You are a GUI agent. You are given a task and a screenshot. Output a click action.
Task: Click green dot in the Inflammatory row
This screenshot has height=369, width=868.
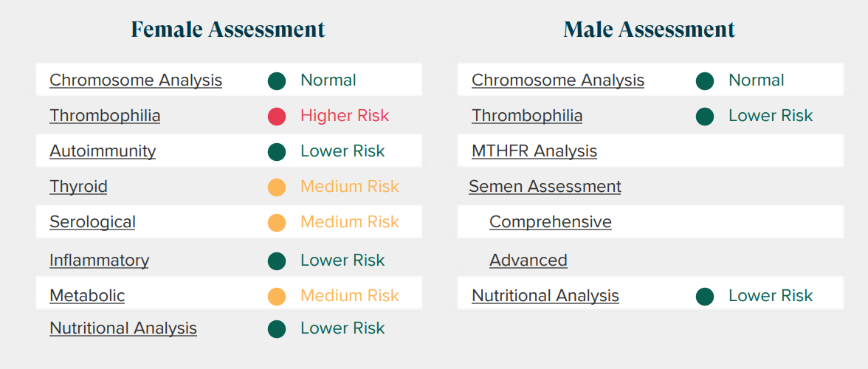pyautogui.click(x=277, y=261)
